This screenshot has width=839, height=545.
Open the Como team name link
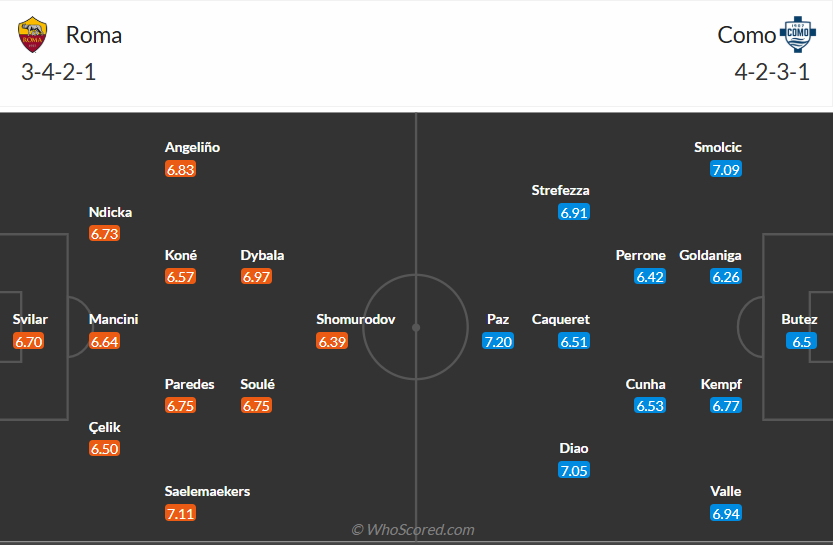click(x=746, y=35)
